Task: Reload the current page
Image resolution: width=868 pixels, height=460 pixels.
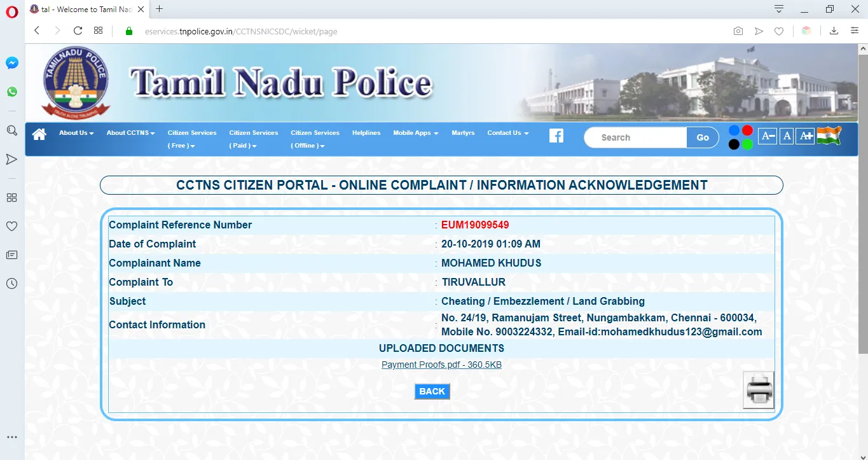Action: pyautogui.click(x=78, y=31)
